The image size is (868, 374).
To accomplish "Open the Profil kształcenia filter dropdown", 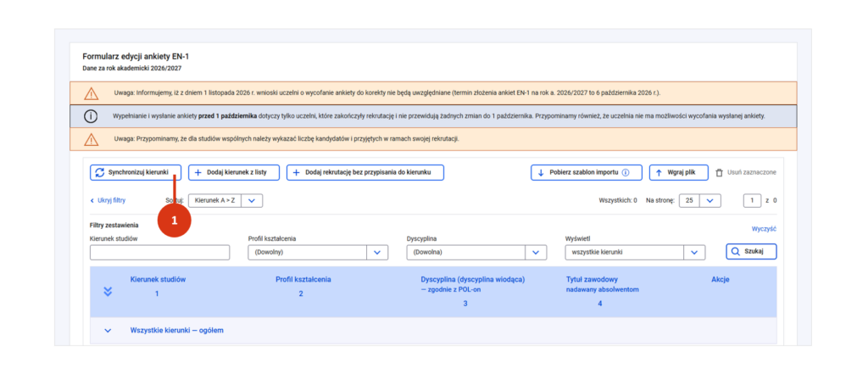I will point(318,252).
